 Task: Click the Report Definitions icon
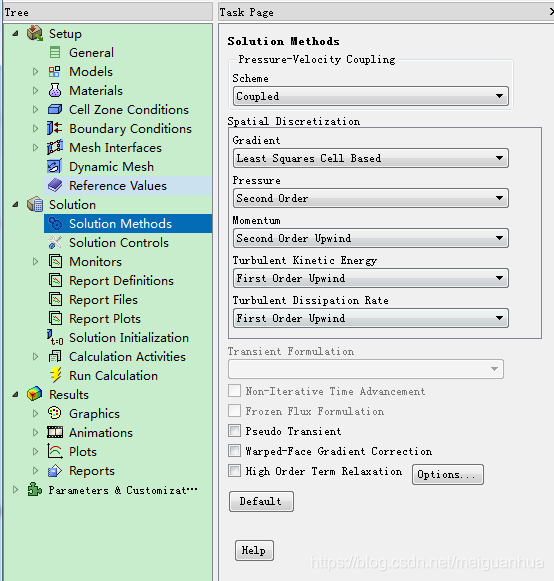[x=55, y=280]
